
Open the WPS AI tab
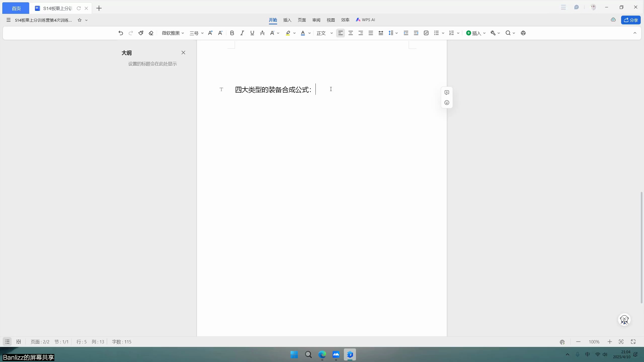tap(365, 20)
